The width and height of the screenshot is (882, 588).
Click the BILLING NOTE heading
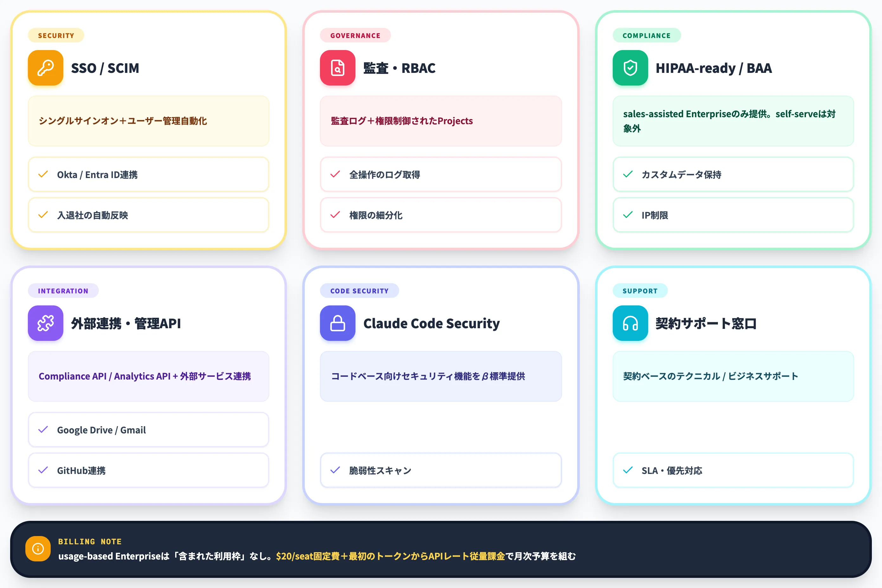coord(90,541)
